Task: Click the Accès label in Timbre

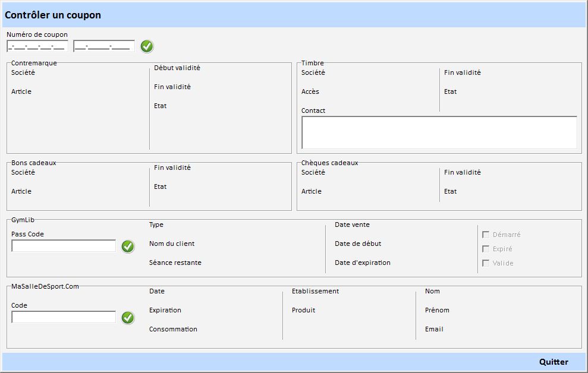Action: tap(310, 91)
